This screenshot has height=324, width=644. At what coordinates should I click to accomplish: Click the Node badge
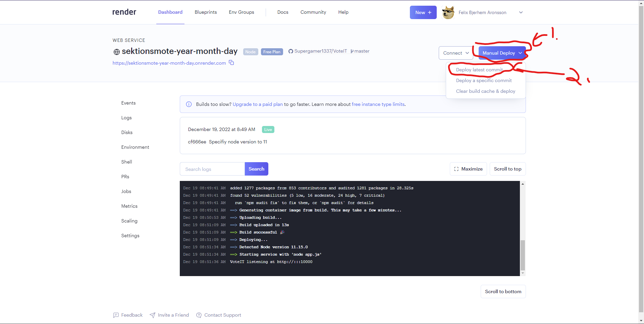(251, 52)
